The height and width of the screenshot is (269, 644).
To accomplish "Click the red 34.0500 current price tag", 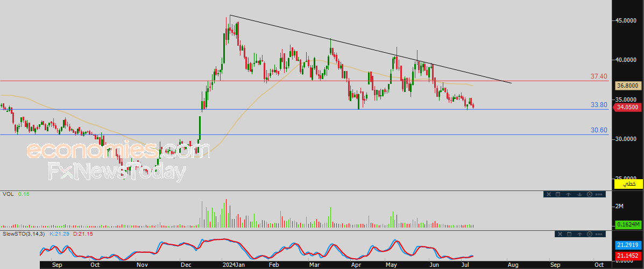I will click(x=627, y=108).
